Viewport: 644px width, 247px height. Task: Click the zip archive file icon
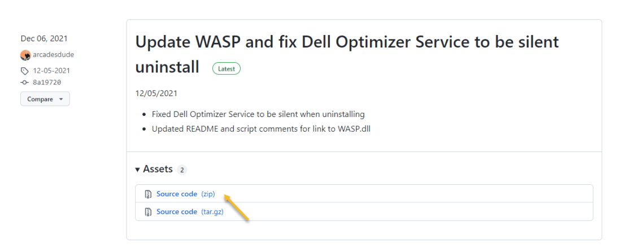pos(148,194)
